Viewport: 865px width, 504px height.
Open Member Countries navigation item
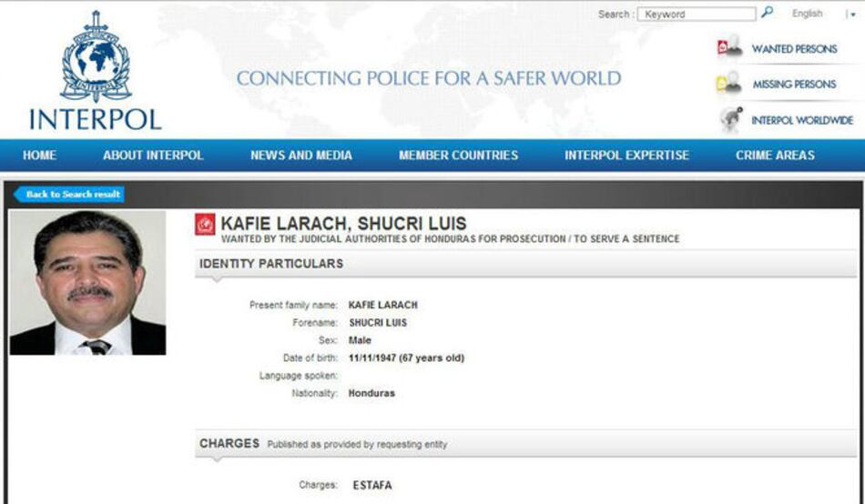[x=458, y=156]
